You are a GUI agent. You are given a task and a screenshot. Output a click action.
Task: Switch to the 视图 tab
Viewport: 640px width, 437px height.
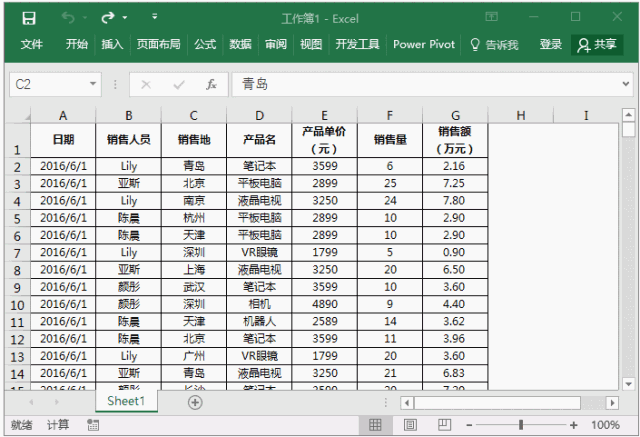tap(311, 44)
